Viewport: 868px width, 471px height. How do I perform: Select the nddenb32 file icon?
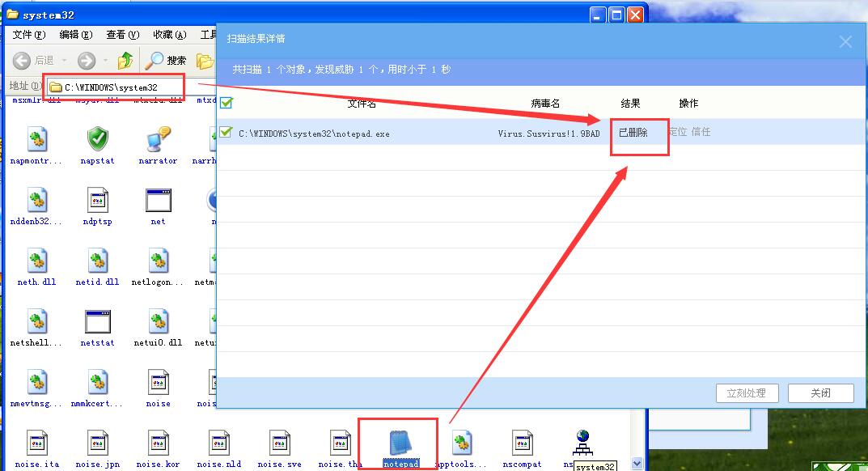pyautogui.click(x=36, y=200)
